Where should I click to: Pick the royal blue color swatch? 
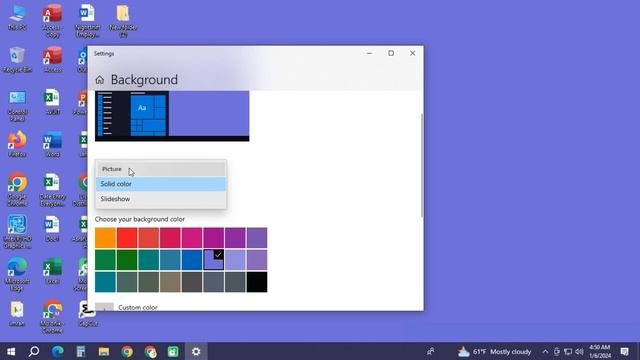(x=192, y=260)
